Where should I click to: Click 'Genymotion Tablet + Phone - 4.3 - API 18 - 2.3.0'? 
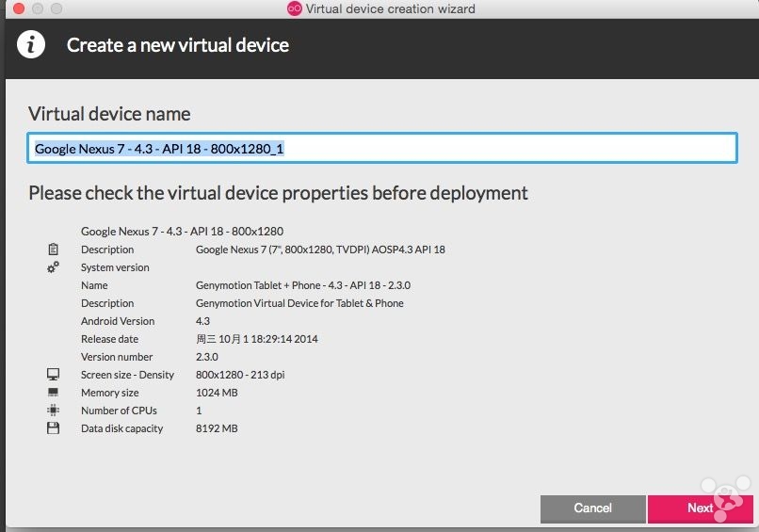303,285
